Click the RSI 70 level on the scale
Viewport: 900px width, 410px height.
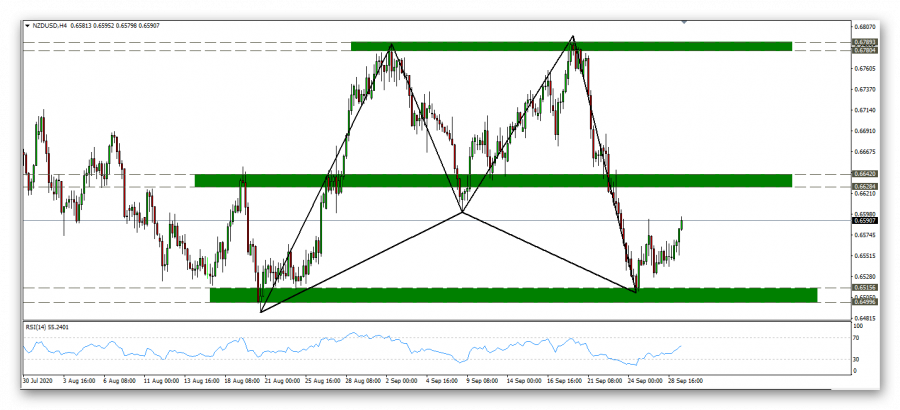[x=856, y=339]
